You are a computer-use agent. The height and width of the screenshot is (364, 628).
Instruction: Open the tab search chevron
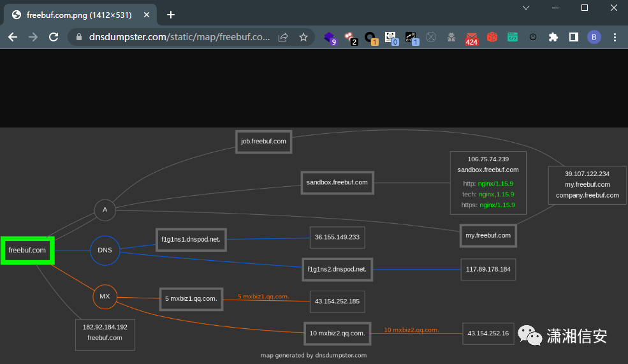coord(526,8)
